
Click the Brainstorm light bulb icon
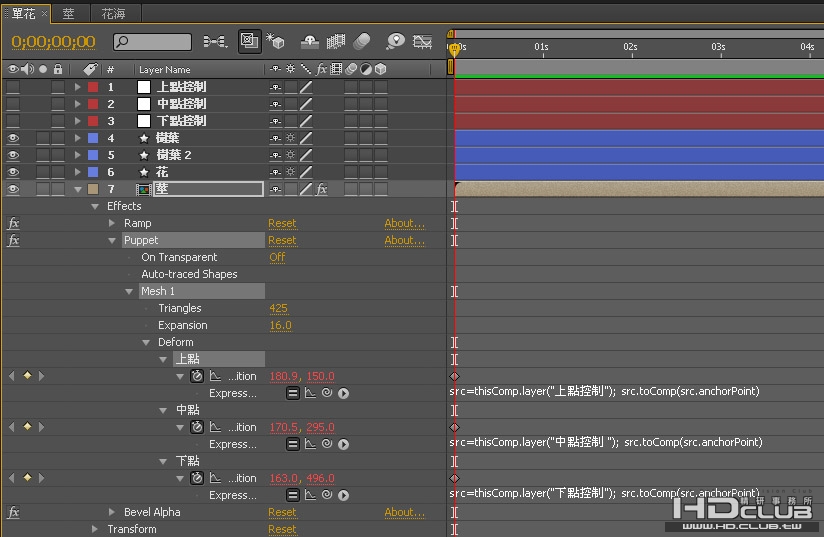395,41
